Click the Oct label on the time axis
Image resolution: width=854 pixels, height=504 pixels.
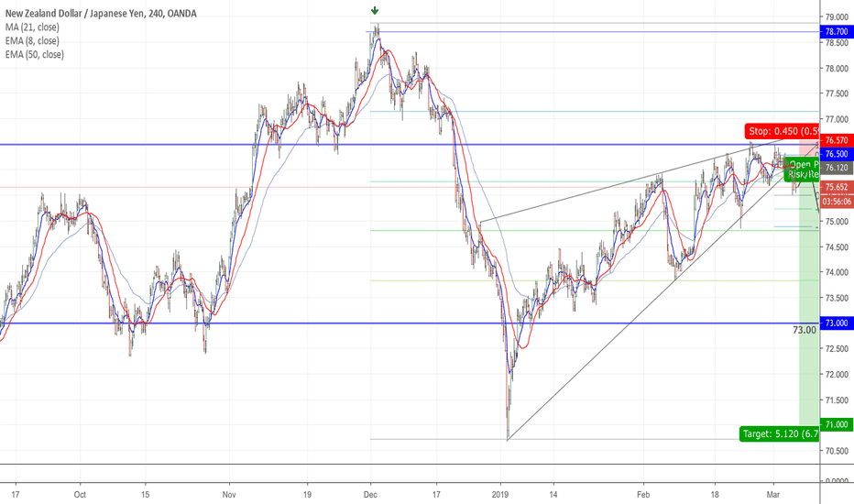tap(80, 495)
